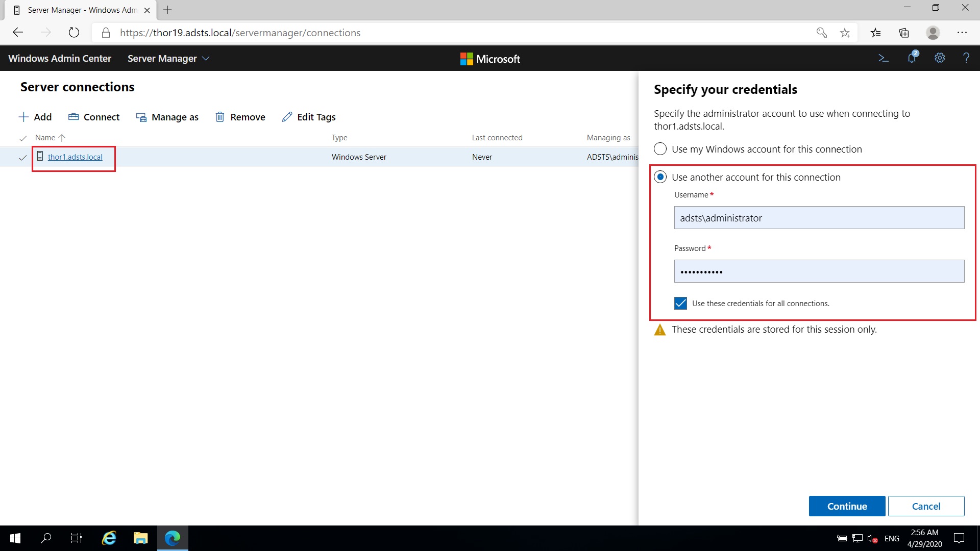
Task: Click the browser address bar URL
Action: point(240,33)
